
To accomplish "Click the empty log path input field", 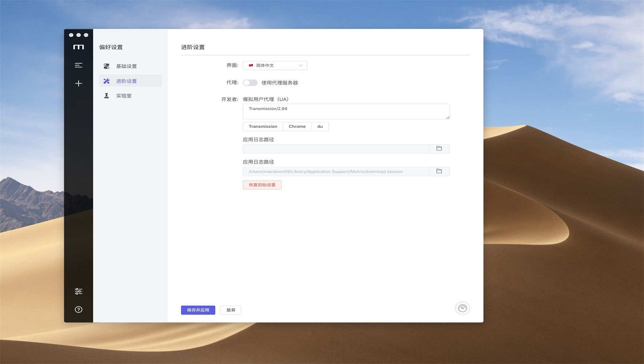I will point(336,149).
